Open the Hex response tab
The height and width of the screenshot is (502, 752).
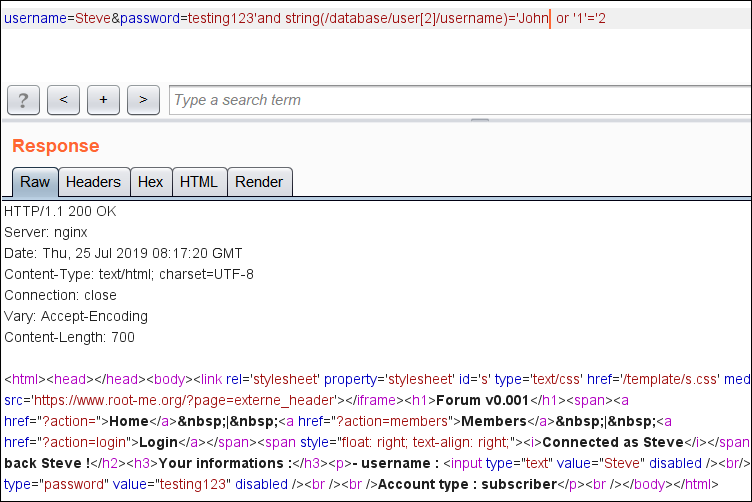coord(151,182)
